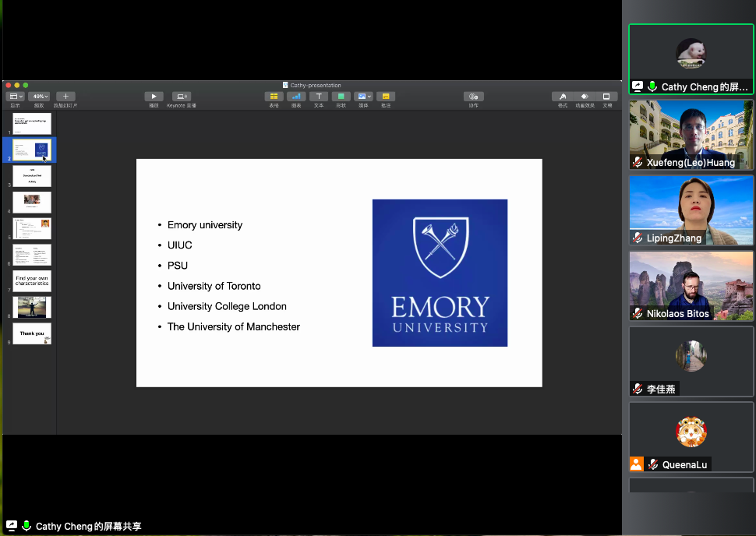Open the Collaborate button

473,97
